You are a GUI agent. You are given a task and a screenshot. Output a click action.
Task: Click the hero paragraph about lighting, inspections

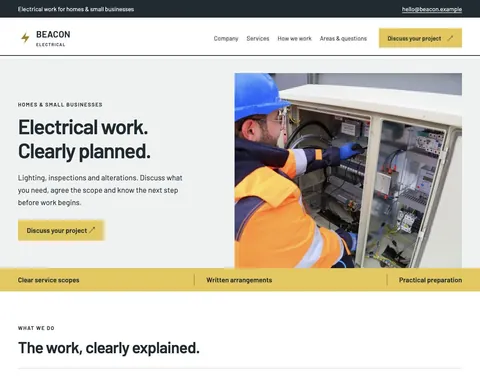[x=100, y=190]
